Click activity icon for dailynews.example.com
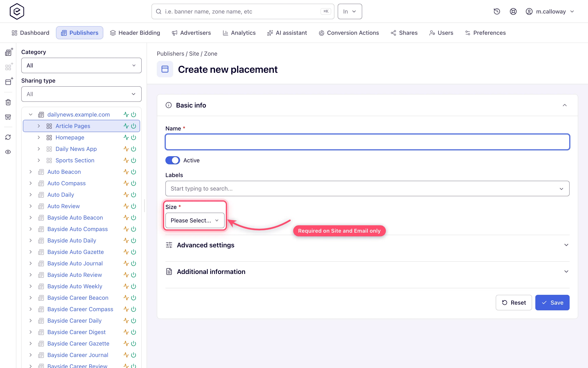 pyautogui.click(x=126, y=115)
